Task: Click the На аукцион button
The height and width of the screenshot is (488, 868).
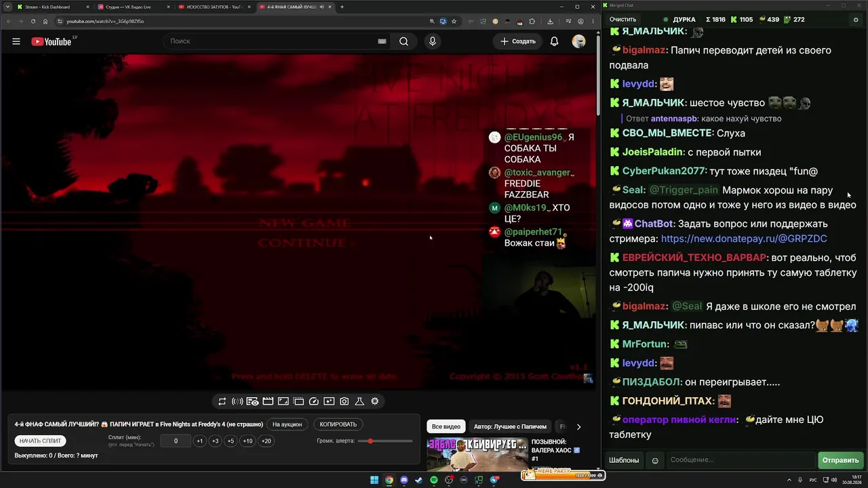Action: 287,424
